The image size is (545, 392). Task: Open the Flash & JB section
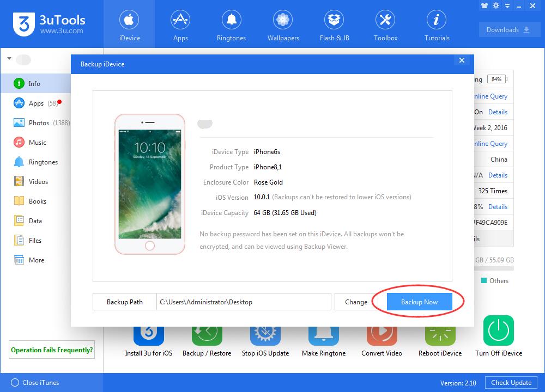click(334, 24)
